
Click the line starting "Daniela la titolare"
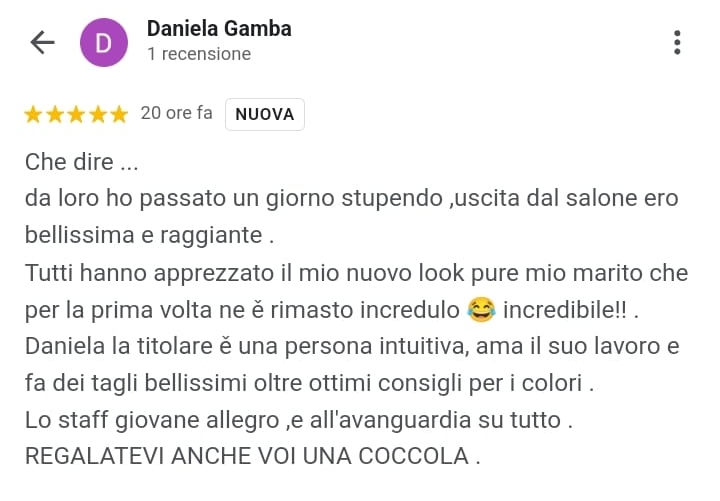[x=352, y=346]
